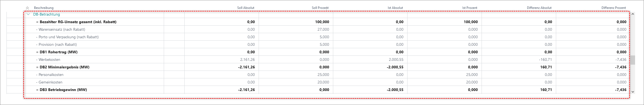
Task: Click the Ist Absolut column header
Action: (395, 8)
